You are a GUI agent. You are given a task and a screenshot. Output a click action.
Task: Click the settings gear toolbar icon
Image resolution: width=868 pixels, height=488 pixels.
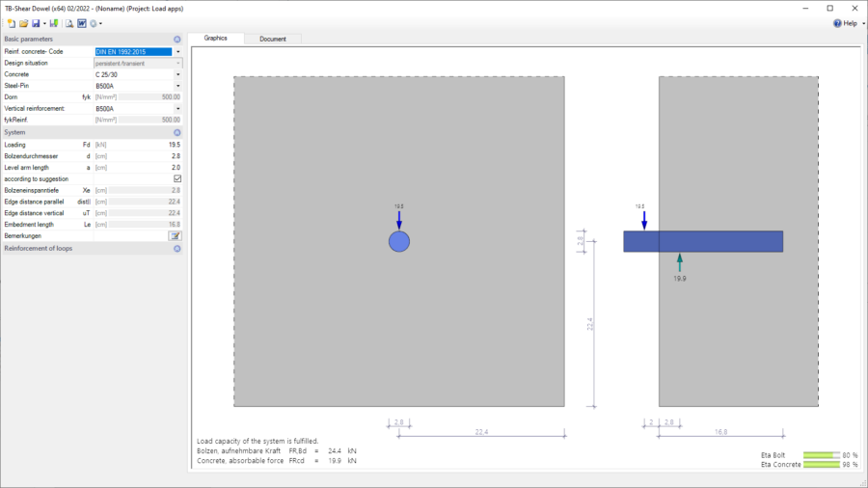point(94,23)
